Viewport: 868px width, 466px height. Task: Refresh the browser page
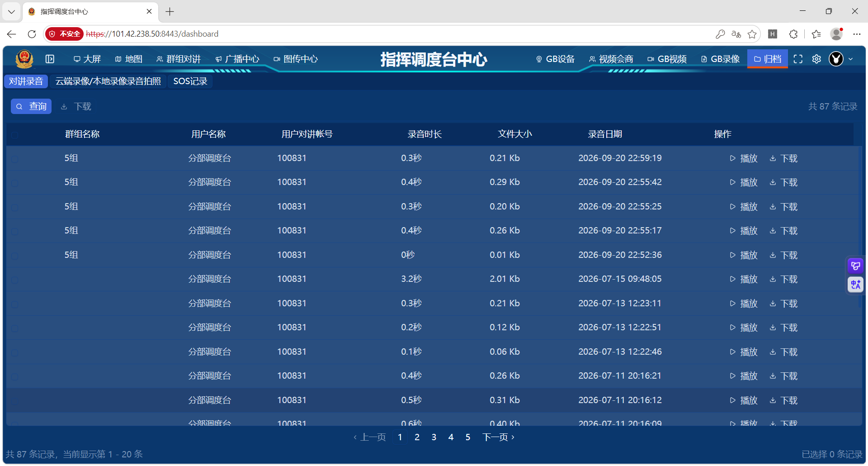pyautogui.click(x=32, y=34)
